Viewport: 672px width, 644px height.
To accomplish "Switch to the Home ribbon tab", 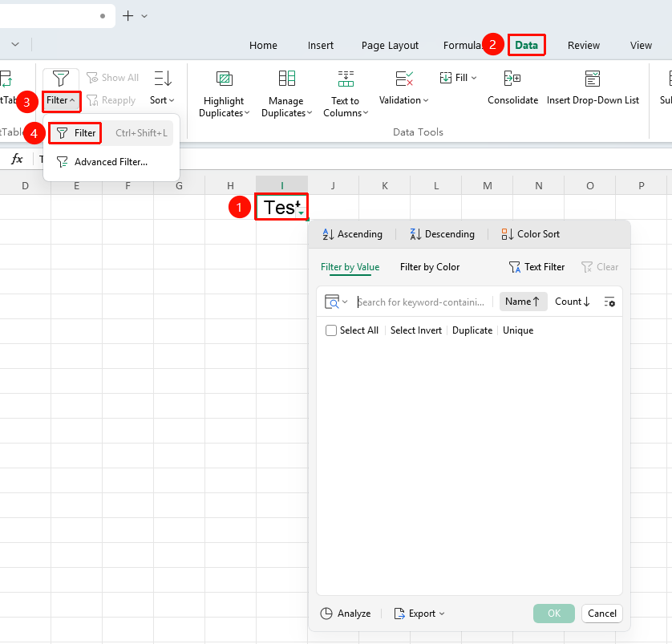I will pos(263,46).
